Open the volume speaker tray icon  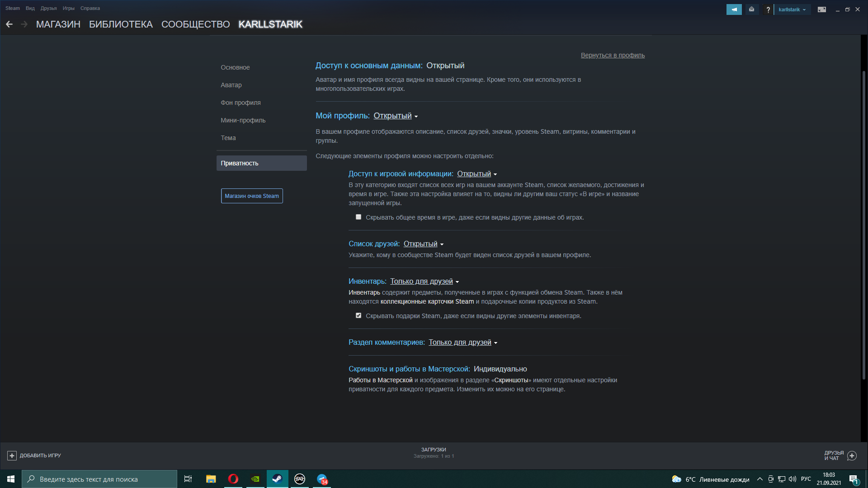(x=793, y=479)
